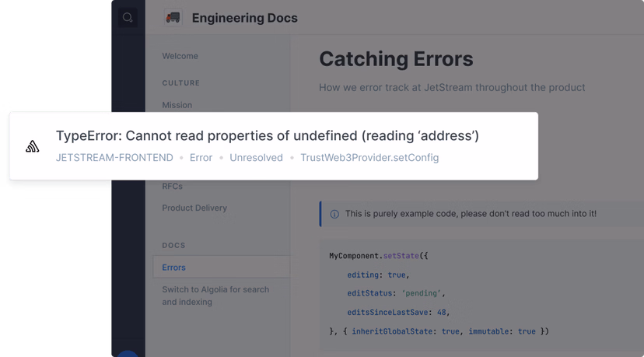The image size is (644, 357).
Task: Click the blue avatar circle in sidebar
Action: (128, 354)
